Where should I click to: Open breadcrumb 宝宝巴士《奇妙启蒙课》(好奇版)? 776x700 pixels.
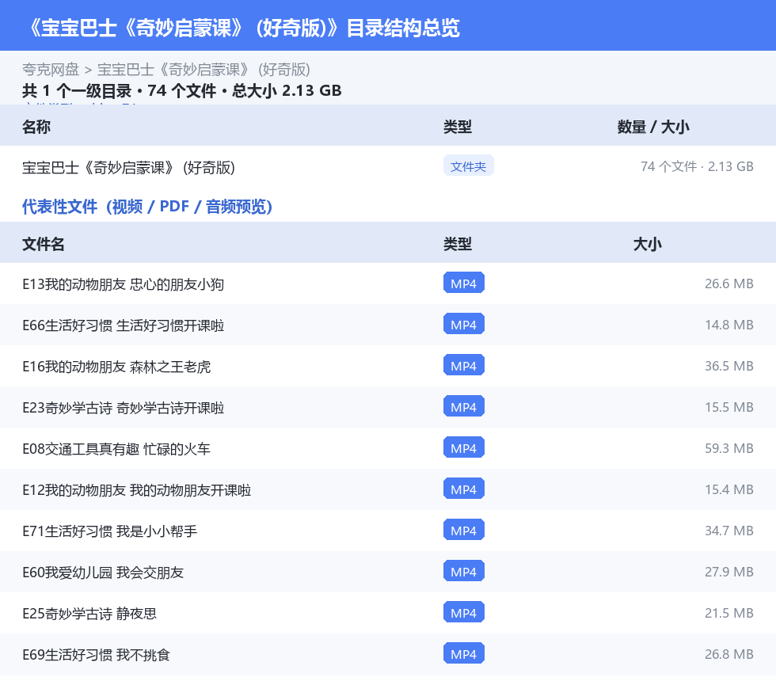pyautogui.click(x=204, y=70)
